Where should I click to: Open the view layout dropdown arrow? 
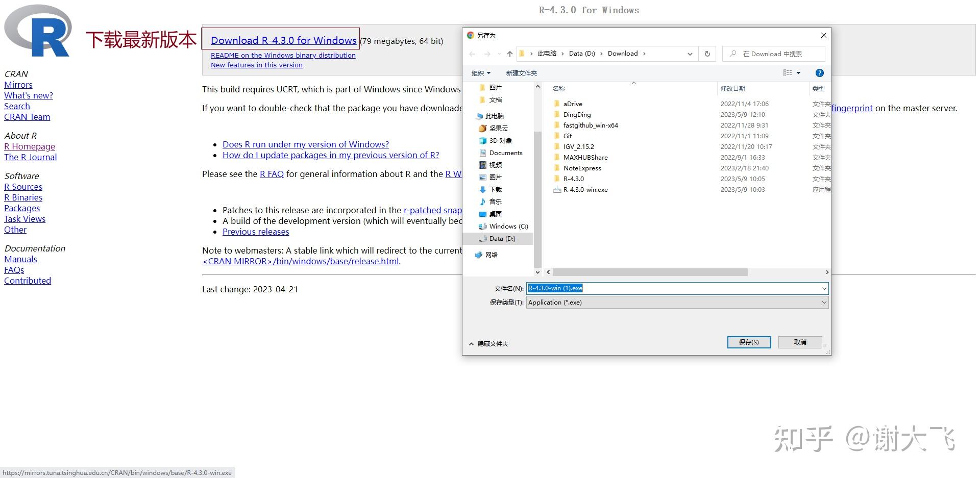(x=798, y=73)
